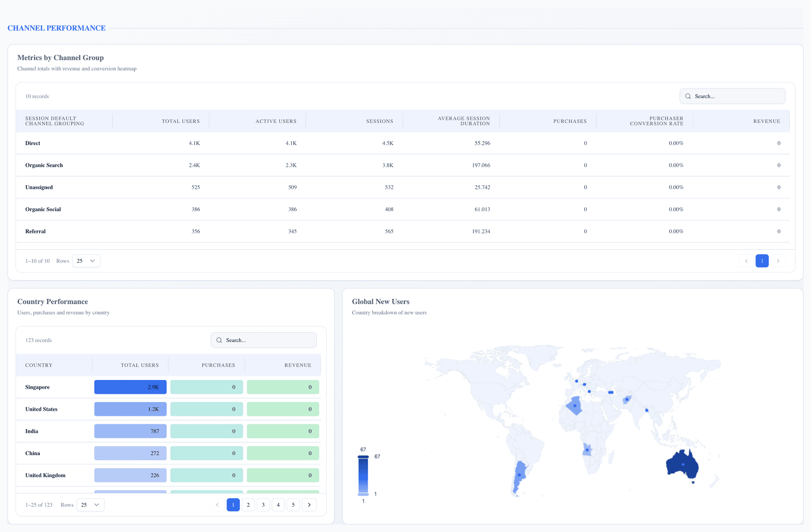This screenshot has width=811, height=532.
Task: Sort country table by Purchases header
Action: pyautogui.click(x=207, y=365)
